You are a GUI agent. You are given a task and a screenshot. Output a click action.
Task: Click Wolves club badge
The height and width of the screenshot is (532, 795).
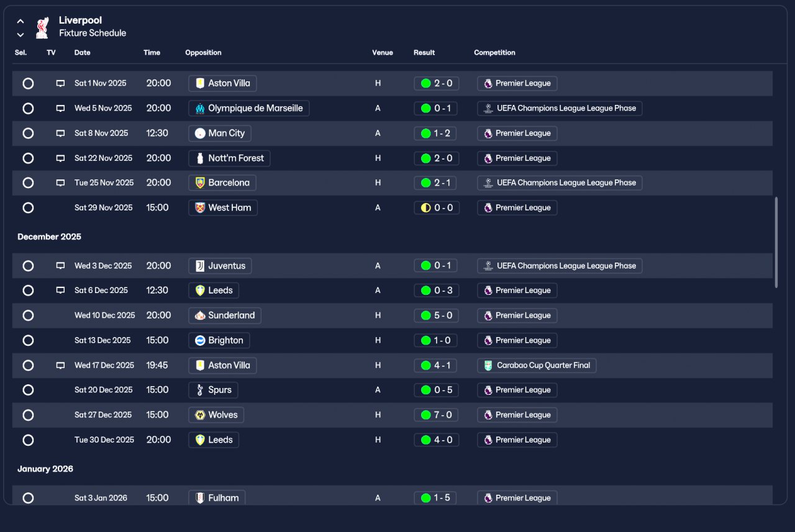[x=199, y=415]
